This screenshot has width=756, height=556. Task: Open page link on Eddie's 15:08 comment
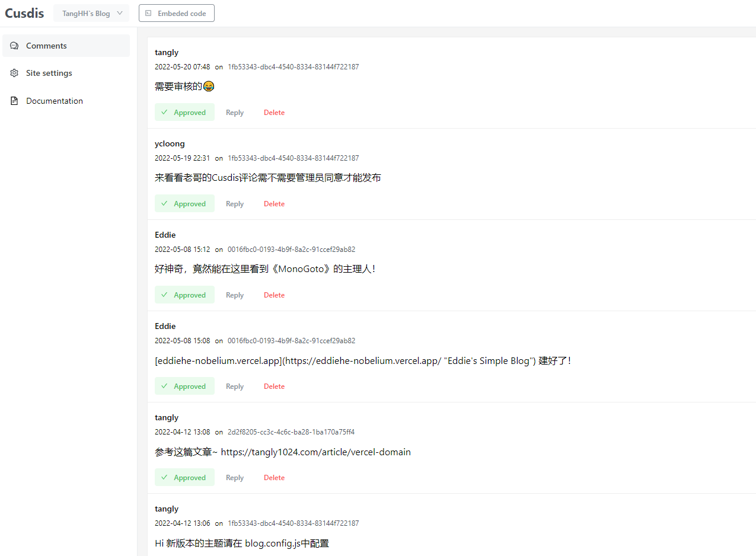pyautogui.click(x=291, y=341)
